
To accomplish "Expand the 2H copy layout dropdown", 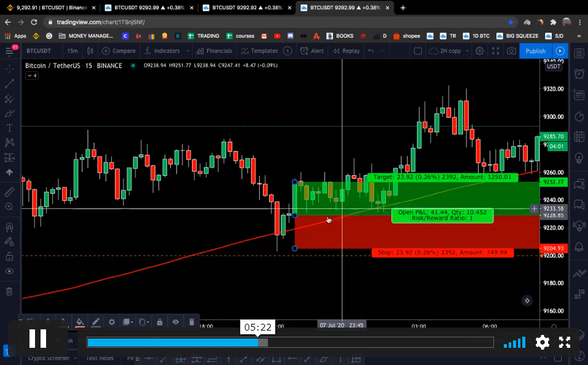I will pos(467,50).
